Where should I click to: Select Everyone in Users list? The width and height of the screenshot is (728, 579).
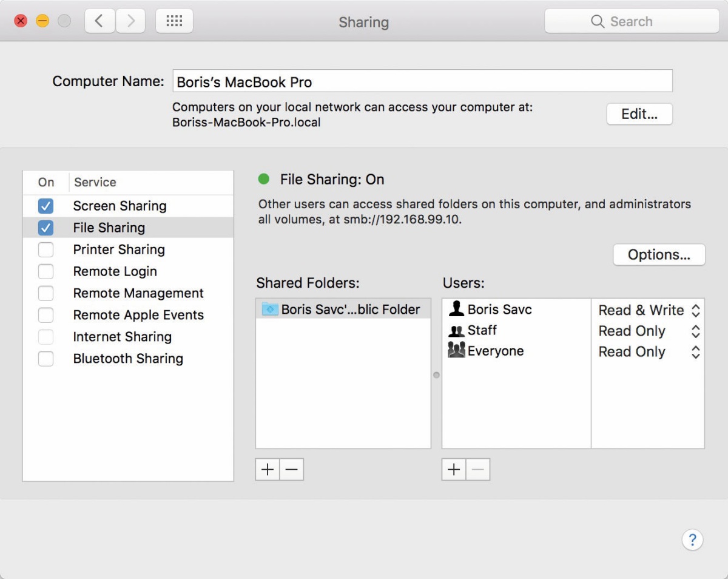pos(516,351)
